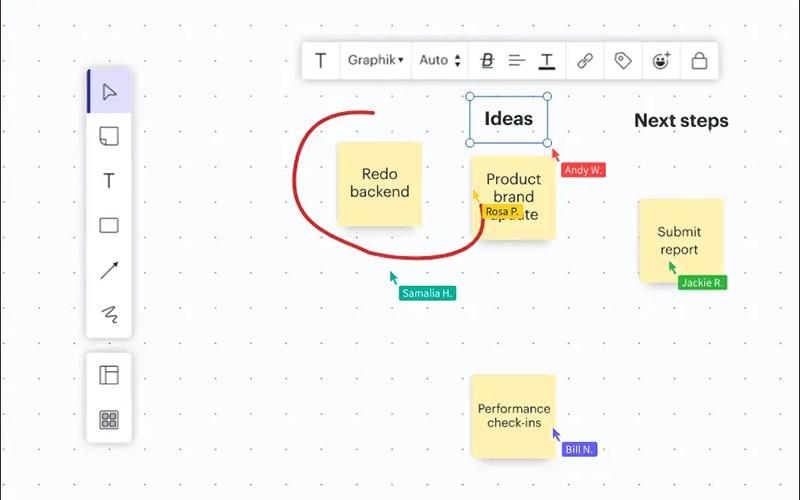
Task: Click the text type T in top toolbar
Action: click(320, 60)
